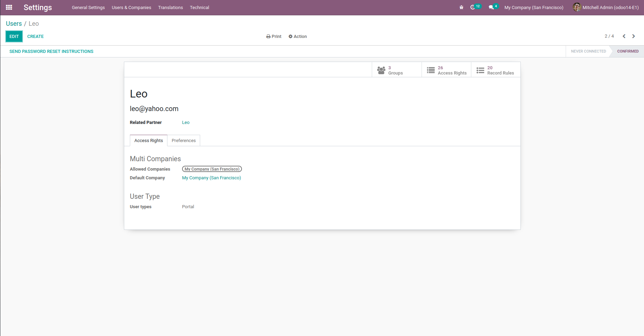Image resolution: width=644 pixels, height=336 pixels.
Task: Open the 26 Access Rights stat button
Action: (446, 70)
